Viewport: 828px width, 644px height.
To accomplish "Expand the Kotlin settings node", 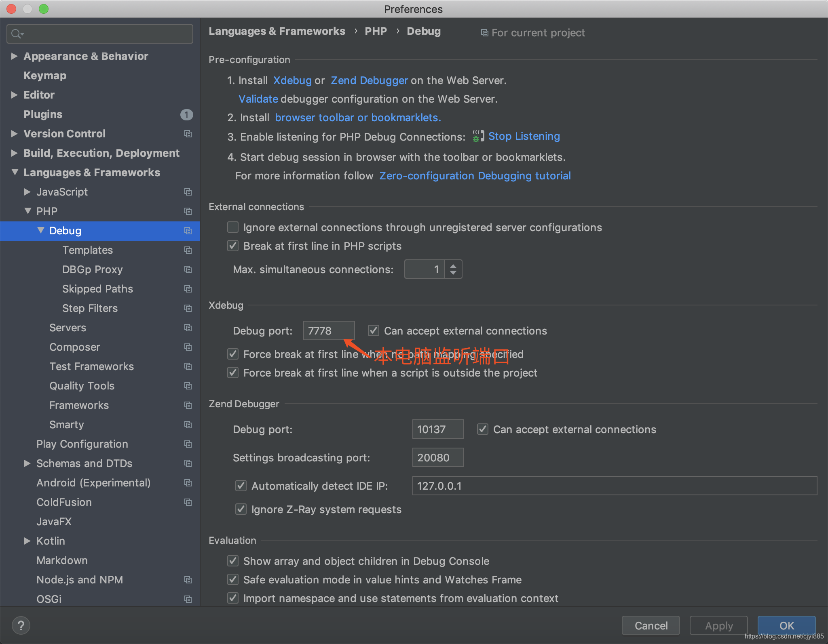I will point(27,541).
